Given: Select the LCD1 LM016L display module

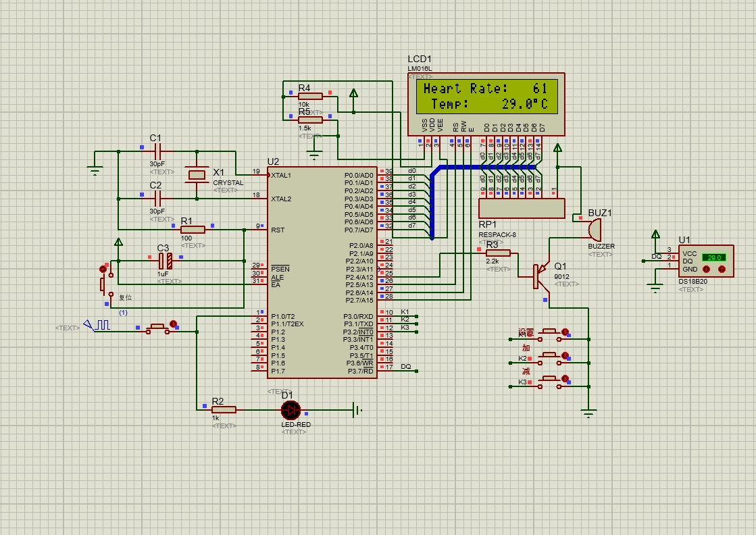Looking at the screenshot, I should (486, 104).
